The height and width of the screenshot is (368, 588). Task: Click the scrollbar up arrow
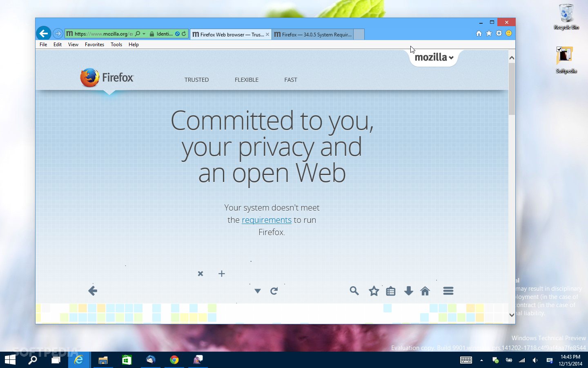click(x=512, y=58)
